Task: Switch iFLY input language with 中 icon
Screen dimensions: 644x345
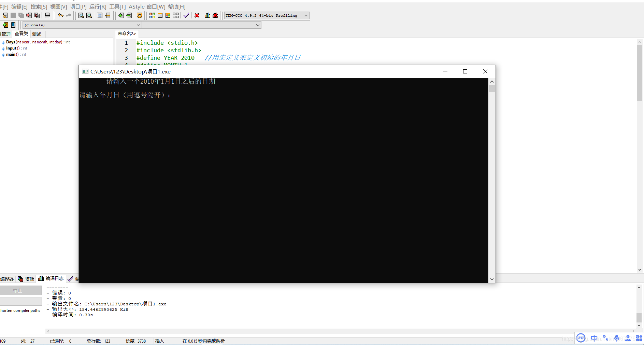Action: (x=594, y=338)
